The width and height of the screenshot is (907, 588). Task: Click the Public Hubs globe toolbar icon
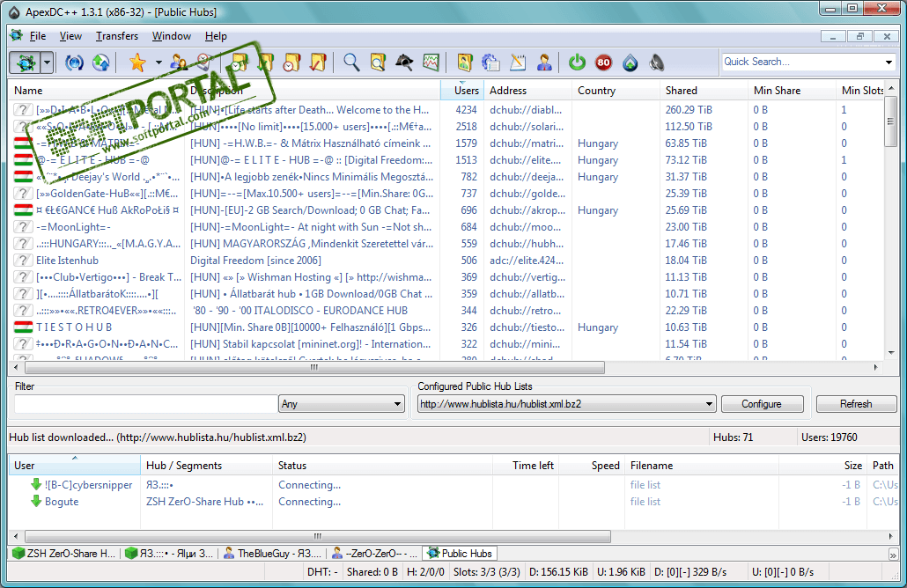(26, 62)
